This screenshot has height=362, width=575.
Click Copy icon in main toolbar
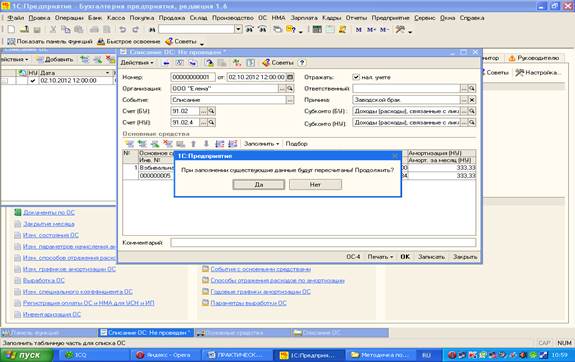[66, 29]
